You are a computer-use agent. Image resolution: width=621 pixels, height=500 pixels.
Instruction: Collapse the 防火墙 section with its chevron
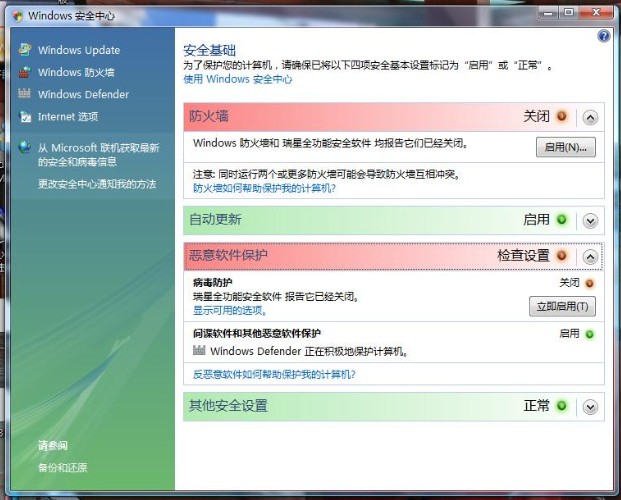pyautogui.click(x=590, y=117)
